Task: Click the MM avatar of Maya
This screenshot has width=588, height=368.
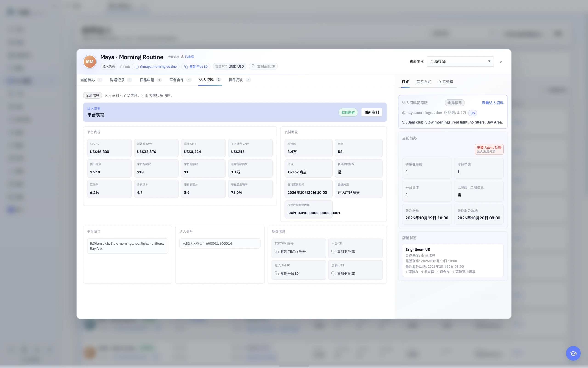Action: pos(90,62)
